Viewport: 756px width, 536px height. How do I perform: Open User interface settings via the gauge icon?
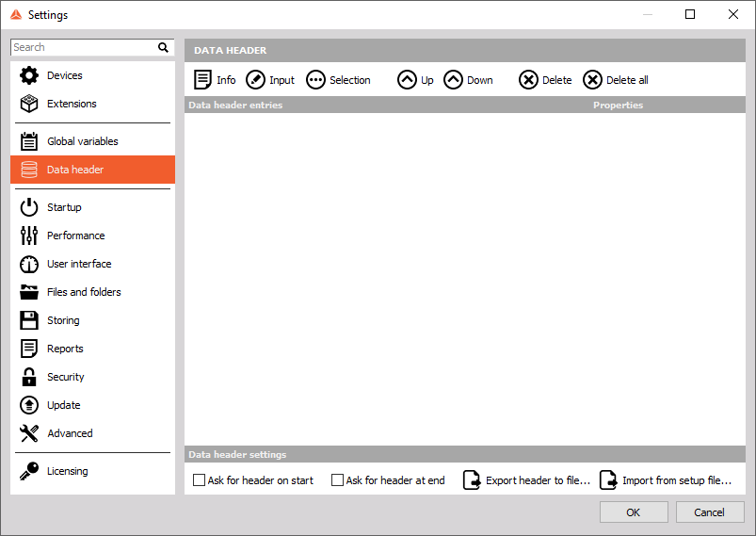29,264
